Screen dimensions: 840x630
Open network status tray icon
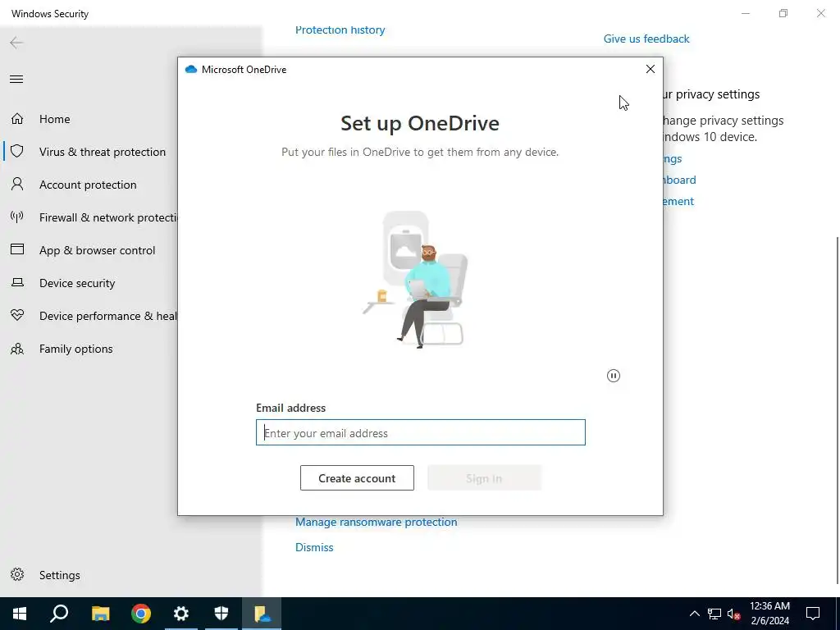(x=714, y=614)
